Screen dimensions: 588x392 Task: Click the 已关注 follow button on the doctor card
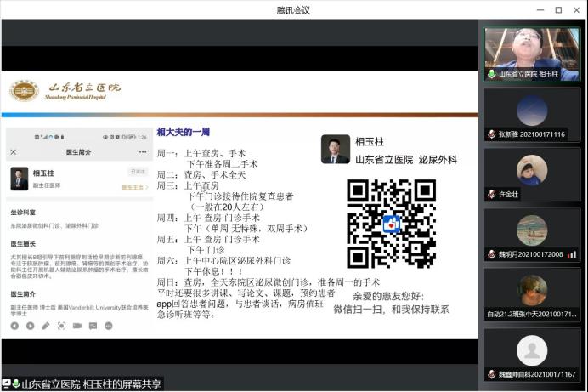138,172
